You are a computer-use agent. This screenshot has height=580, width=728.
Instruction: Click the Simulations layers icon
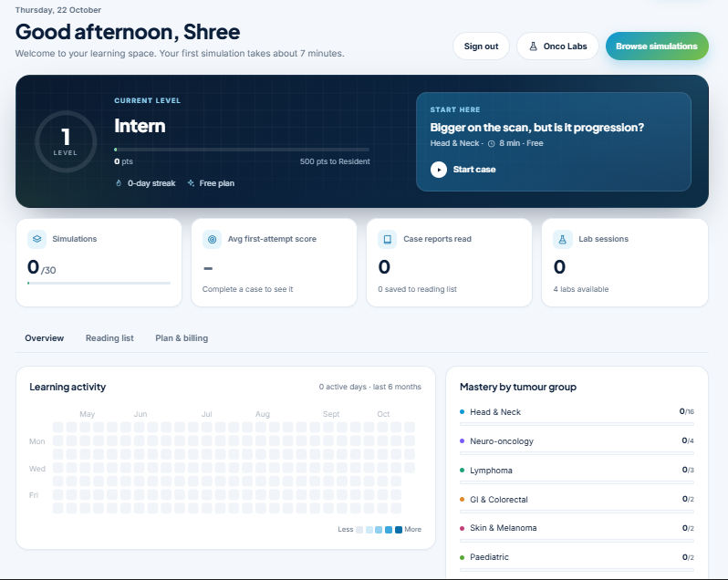tap(37, 239)
